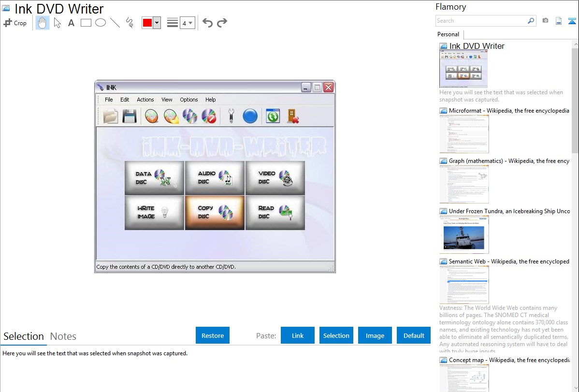Select the freehand scribble tool
The width and height of the screenshot is (579, 392).
click(x=130, y=23)
